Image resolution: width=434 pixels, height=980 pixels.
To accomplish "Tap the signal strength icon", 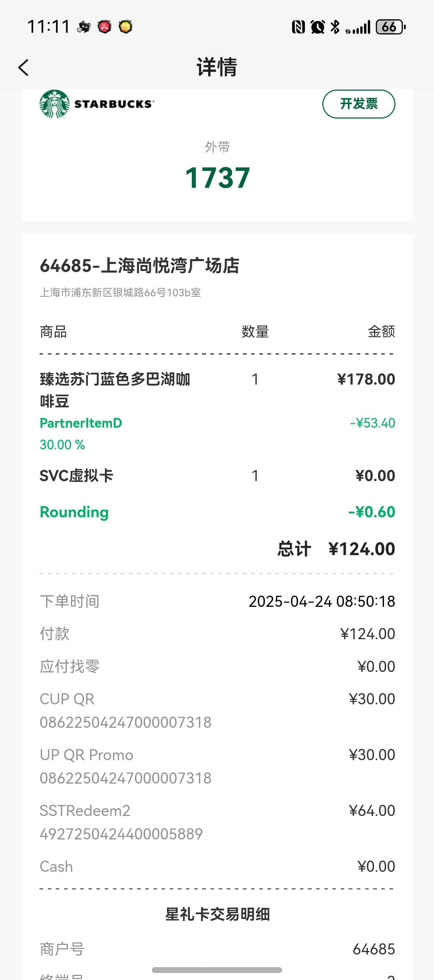I will (x=358, y=27).
